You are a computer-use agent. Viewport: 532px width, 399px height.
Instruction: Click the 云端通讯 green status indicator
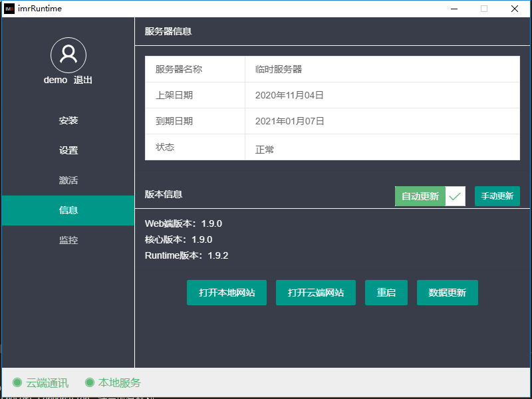[17, 382]
